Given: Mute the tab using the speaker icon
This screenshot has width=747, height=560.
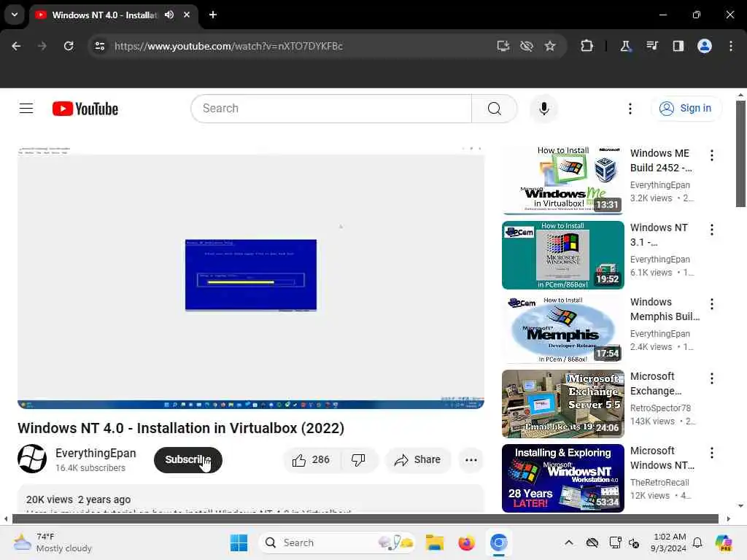Looking at the screenshot, I should point(169,15).
